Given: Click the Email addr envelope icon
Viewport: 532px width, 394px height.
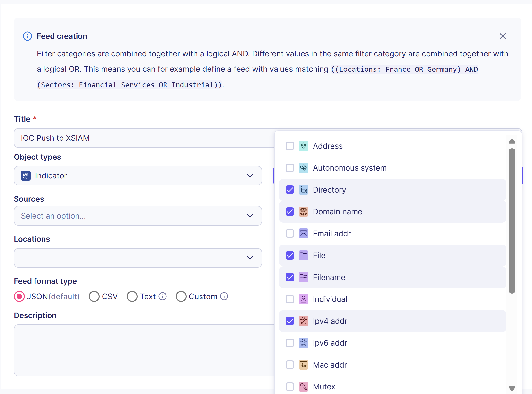Looking at the screenshot, I should [304, 233].
